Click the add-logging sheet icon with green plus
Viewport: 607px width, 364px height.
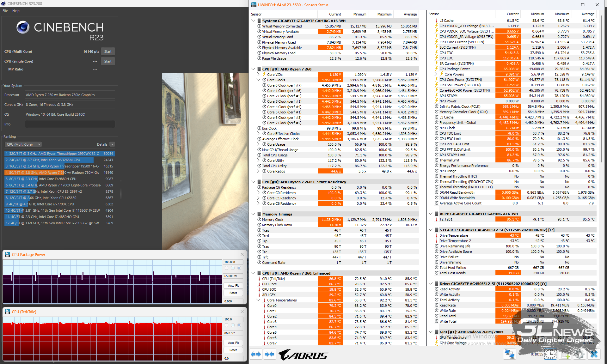point(565,354)
